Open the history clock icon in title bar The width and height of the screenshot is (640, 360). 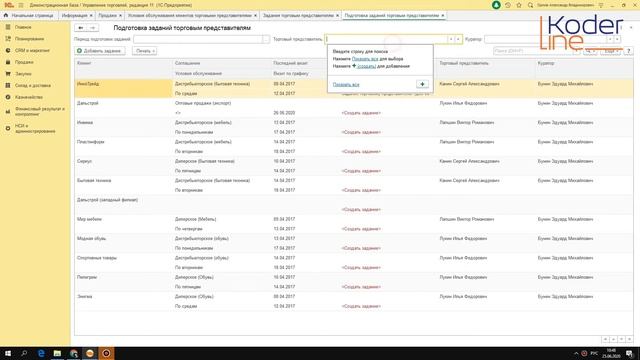coord(508,5)
